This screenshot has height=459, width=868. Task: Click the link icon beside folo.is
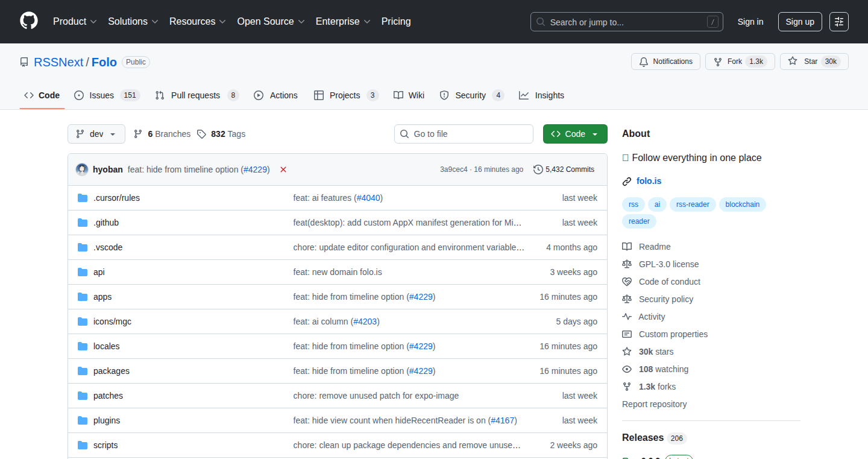point(627,181)
